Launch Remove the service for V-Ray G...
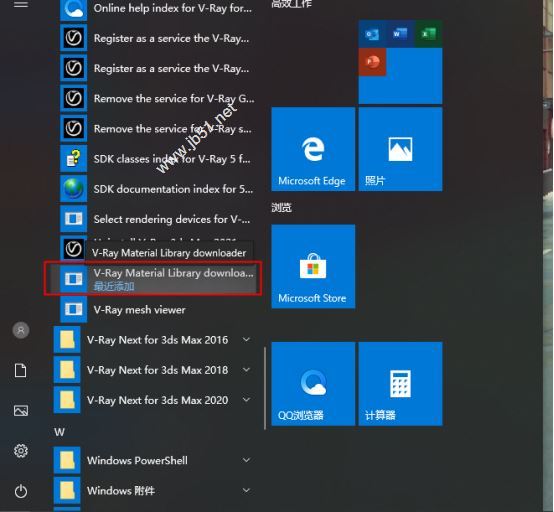Screen dimensions: 554x512 point(157,98)
